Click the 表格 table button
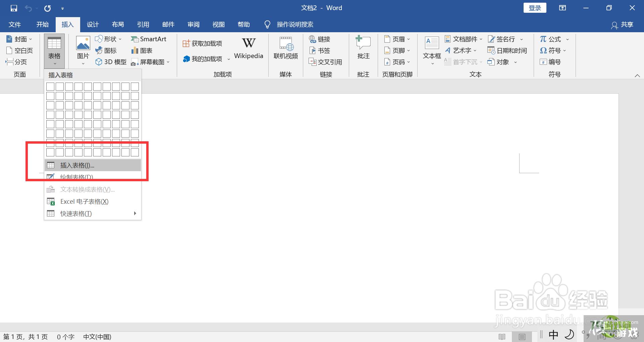Viewport: 644px width, 342px height. [54, 51]
